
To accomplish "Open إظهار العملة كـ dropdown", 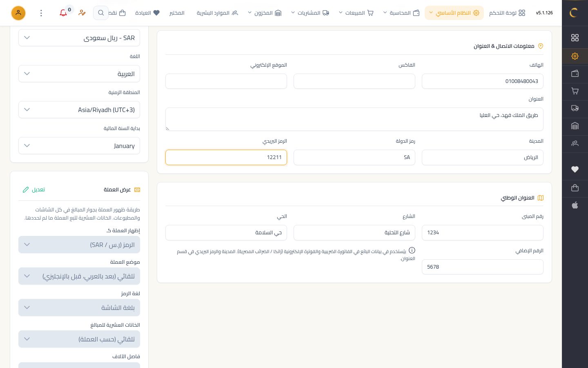I will coord(79,245).
